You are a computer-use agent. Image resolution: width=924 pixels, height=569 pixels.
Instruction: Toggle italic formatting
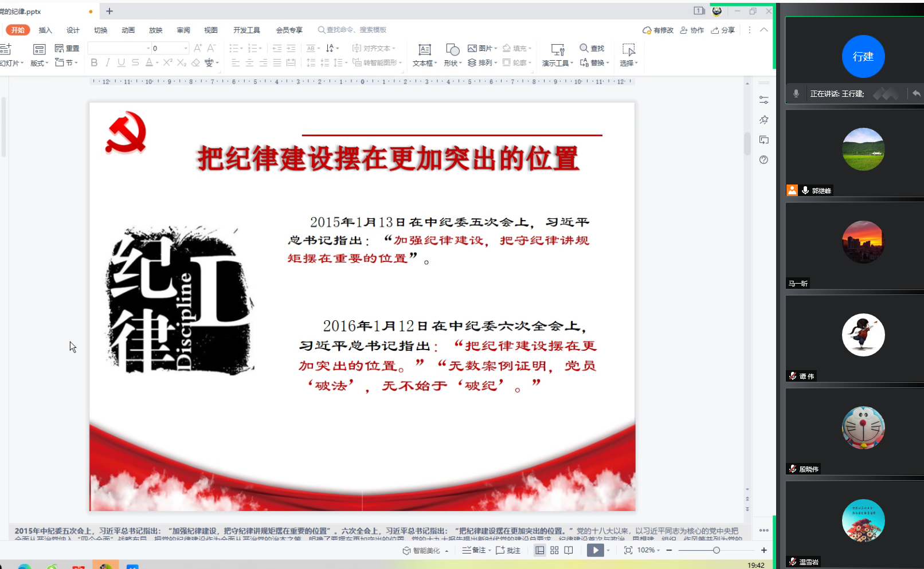point(108,62)
